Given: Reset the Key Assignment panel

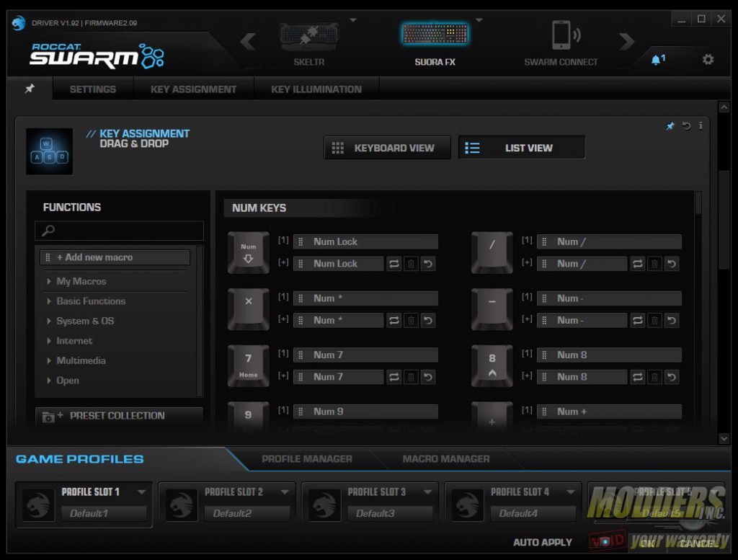Looking at the screenshot, I should (x=686, y=125).
